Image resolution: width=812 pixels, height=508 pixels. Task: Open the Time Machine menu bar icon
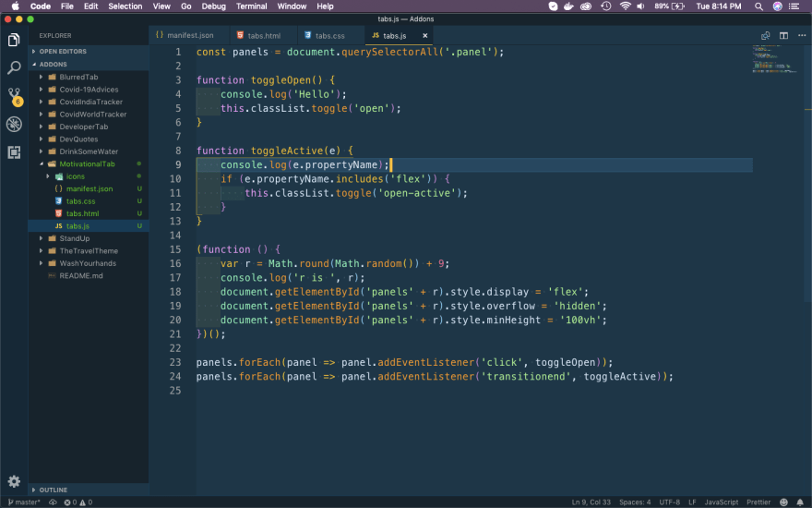[x=606, y=6]
